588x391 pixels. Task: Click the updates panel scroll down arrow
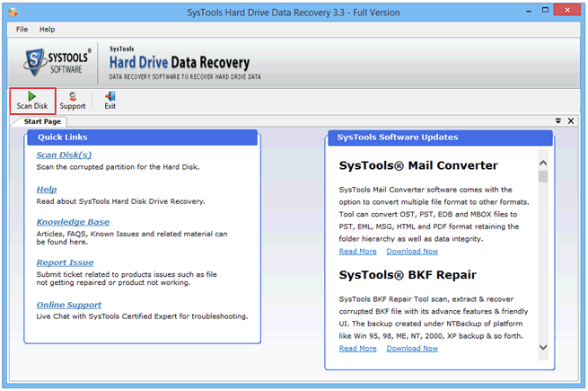click(543, 347)
